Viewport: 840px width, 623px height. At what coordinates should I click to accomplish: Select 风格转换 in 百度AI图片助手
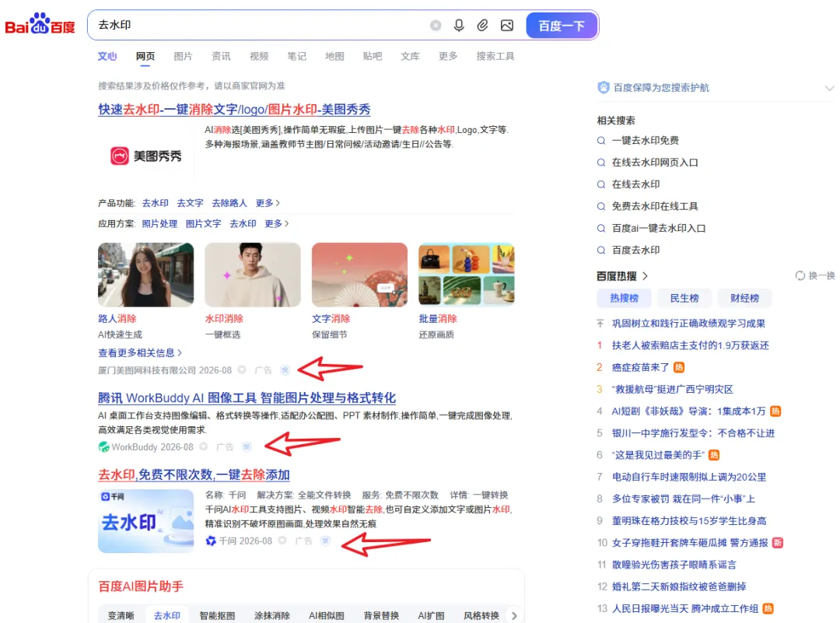click(x=481, y=615)
